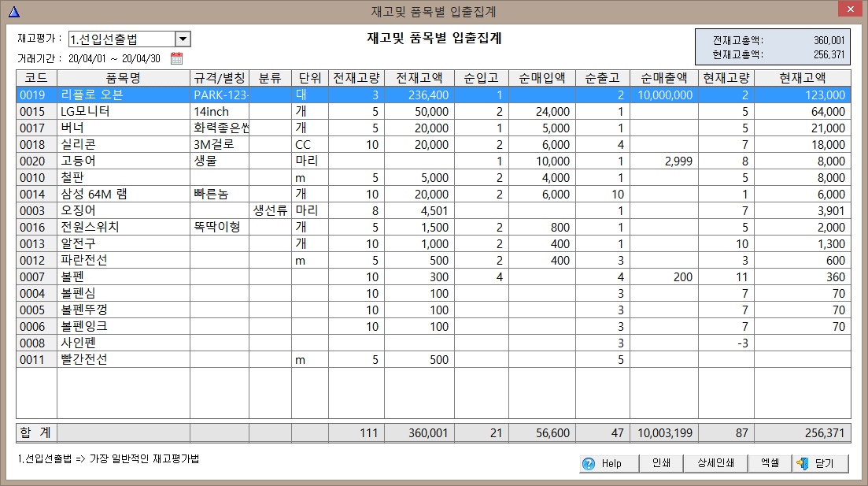This screenshot has width=868, height=486.
Task: Click the 분류 column header
Action: pyautogui.click(x=270, y=78)
